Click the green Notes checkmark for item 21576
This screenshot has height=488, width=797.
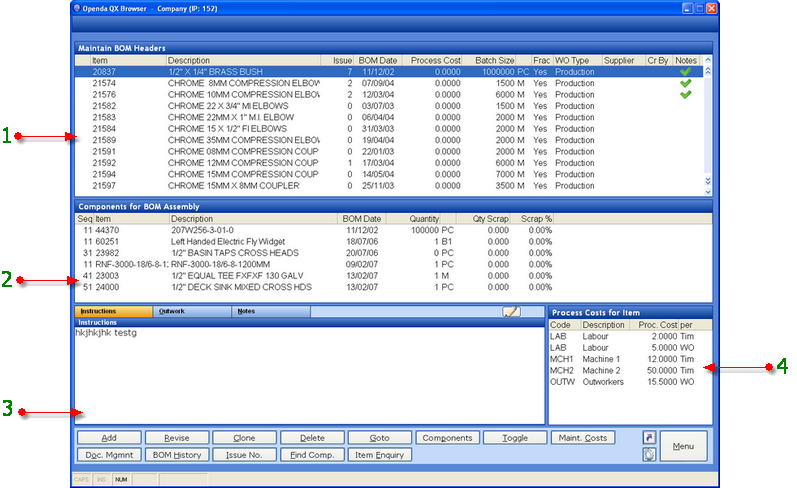(685, 95)
